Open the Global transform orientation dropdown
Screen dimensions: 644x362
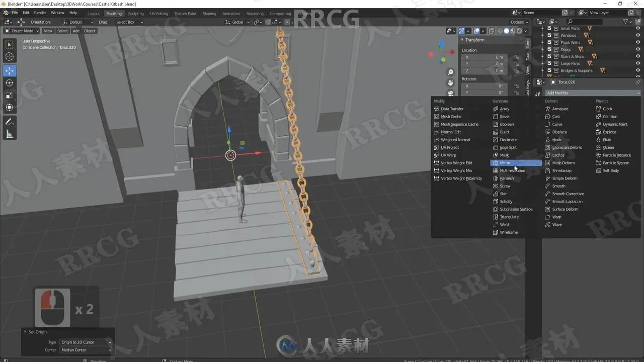click(x=237, y=22)
